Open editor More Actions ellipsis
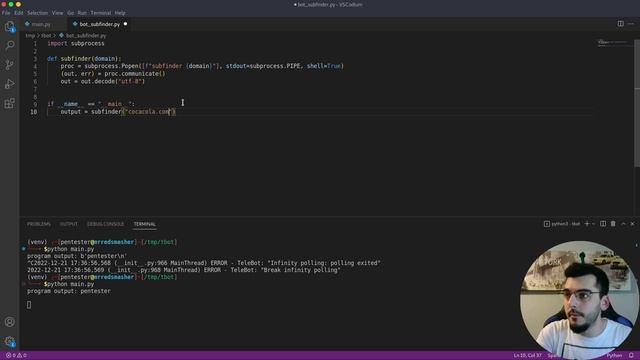Image resolution: width=640 pixels, height=360 pixels. point(631,24)
